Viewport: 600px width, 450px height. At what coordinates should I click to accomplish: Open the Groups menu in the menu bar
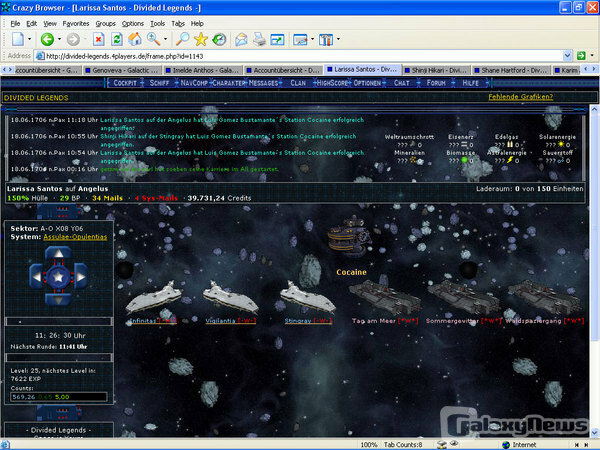(105, 22)
